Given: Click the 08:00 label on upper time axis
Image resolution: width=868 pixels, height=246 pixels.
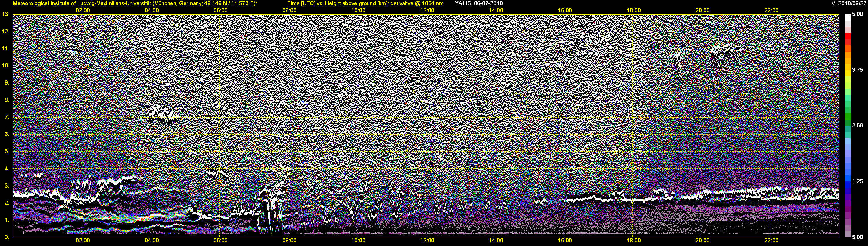Looking at the screenshot, I should (289, 10).
